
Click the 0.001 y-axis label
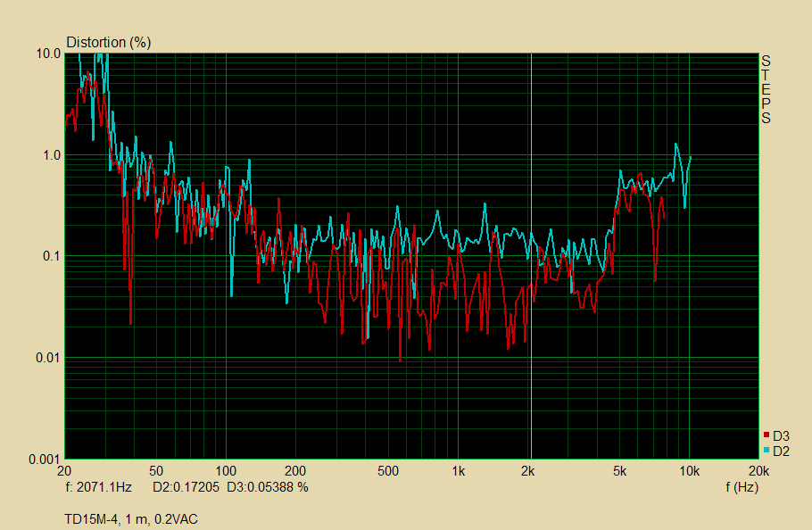(x=45, y=460)
